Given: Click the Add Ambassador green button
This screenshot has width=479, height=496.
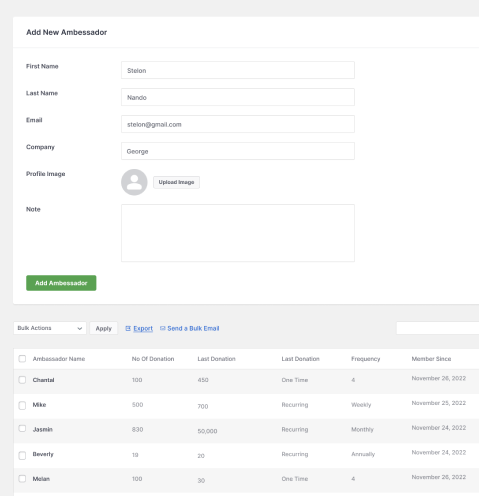Looking at the screenshot, I should pos(61,283).
